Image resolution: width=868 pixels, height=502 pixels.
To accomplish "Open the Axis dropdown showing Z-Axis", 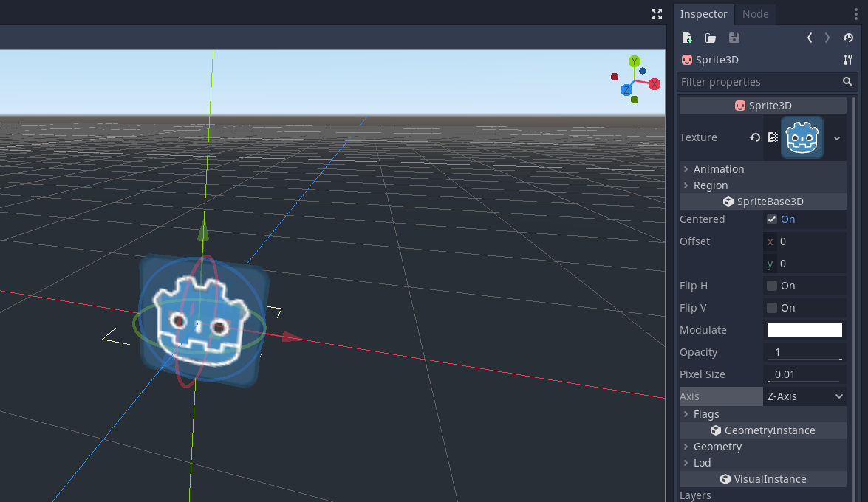I will (x=804, y=396).
